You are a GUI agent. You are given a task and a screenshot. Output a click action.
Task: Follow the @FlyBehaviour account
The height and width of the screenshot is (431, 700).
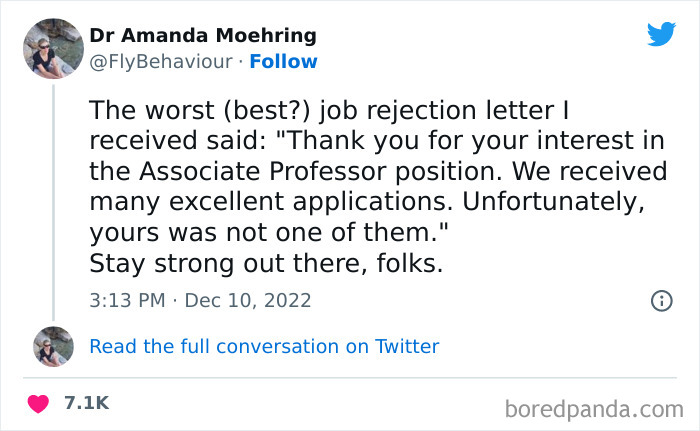tap(283, 62)
